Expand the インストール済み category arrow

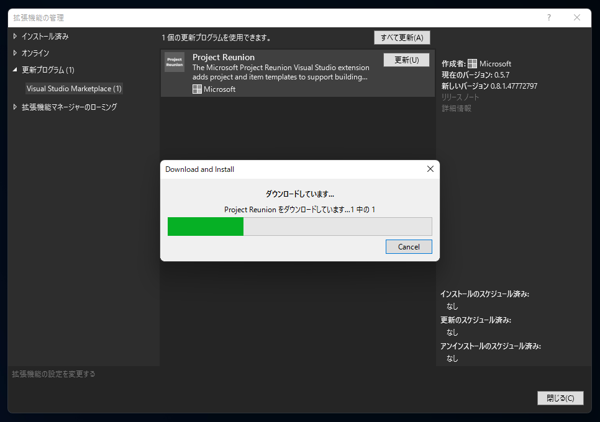pos(15,36)
